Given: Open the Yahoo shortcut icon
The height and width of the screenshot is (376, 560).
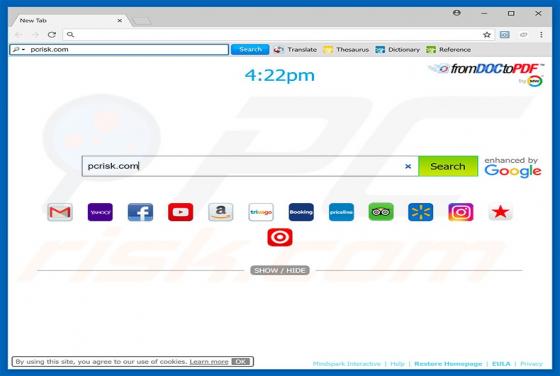Looking at the screenshot, I should pyautogui.click(x=100, y=212).
